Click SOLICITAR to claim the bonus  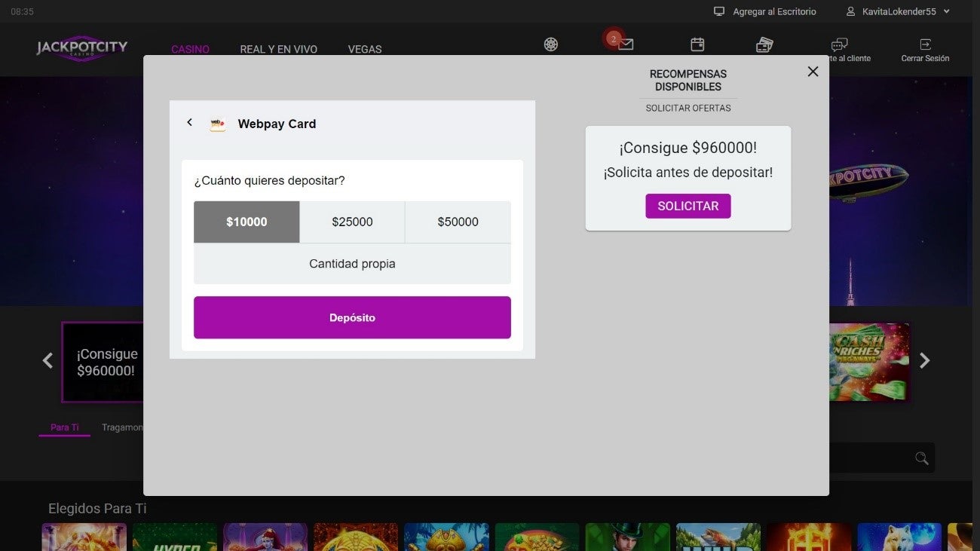tap(688, 206)
